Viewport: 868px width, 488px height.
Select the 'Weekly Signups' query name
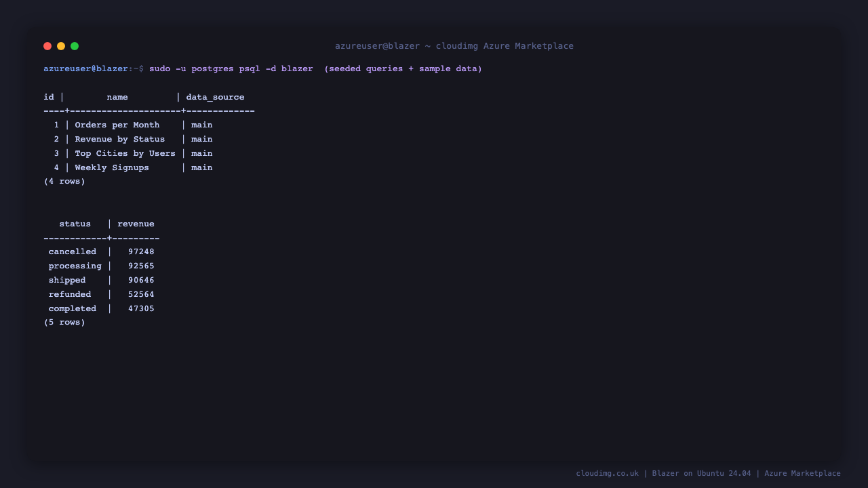(x=112, y=167)
